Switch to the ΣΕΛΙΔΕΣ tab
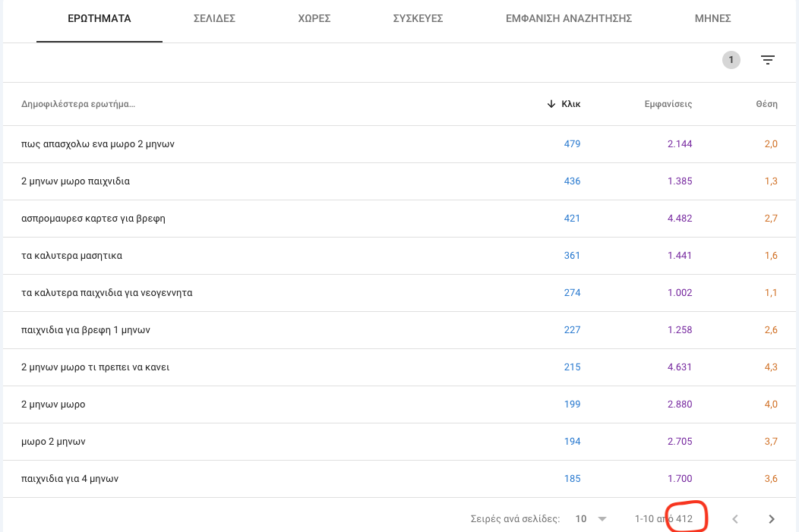 pyautogui.click(x=214, y=18)
